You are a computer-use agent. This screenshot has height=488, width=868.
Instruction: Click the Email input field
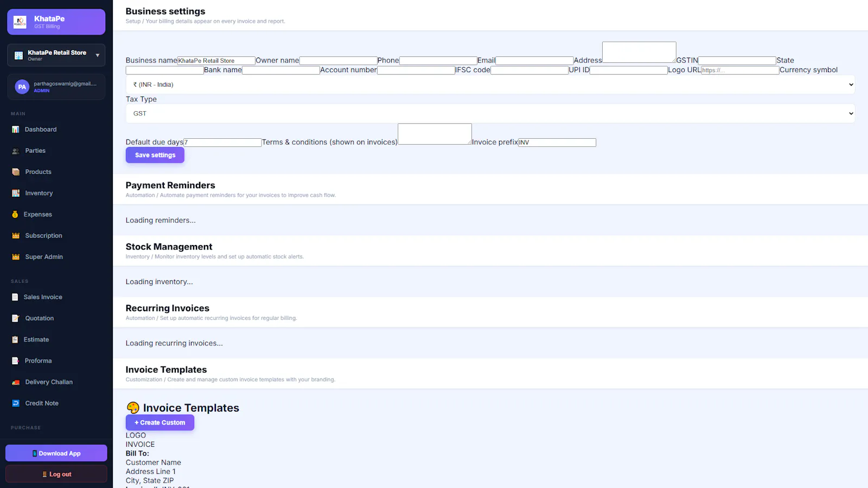pos(534,61)
